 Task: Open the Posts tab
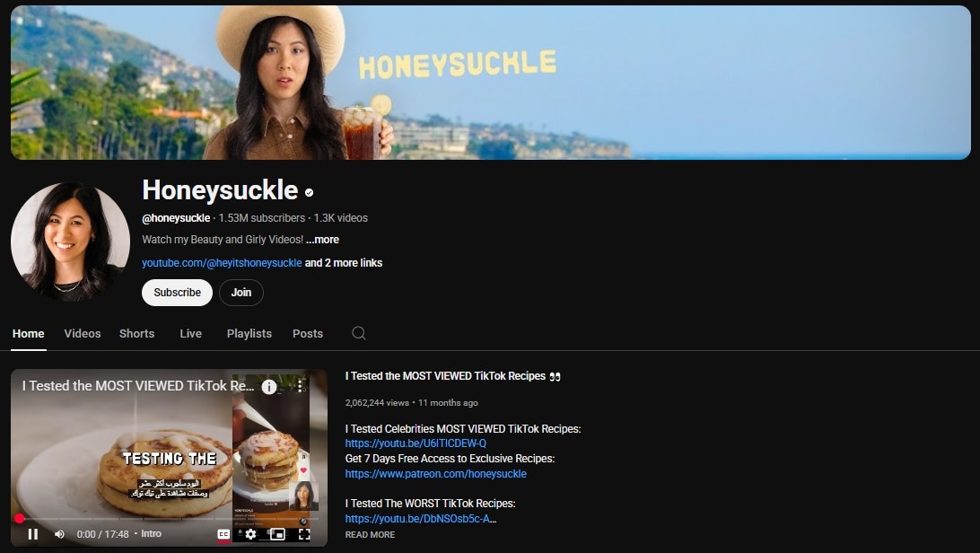pyautogui.click(x=308, y=334)
